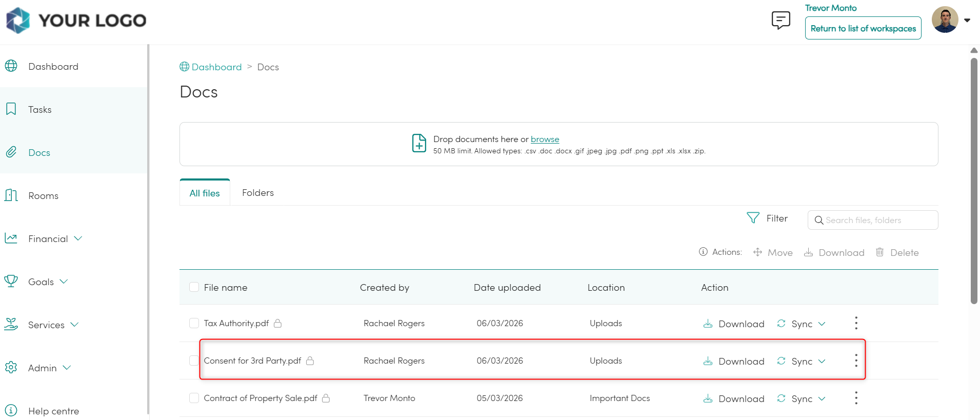The height and width of the screenshot is (420, 980).
Task: Open more options for Contract of Property Sale.pdf
Action: [856, 398]
